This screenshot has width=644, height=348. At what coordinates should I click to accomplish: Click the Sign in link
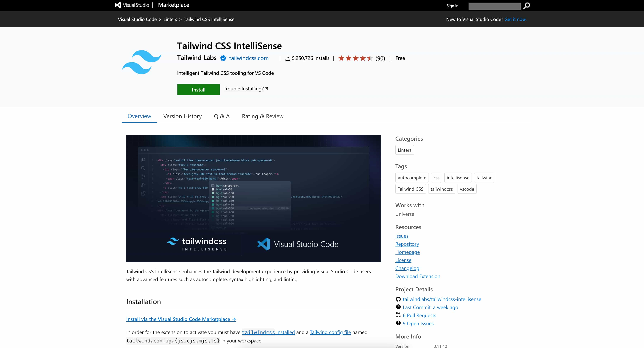(x=452, y=6)
